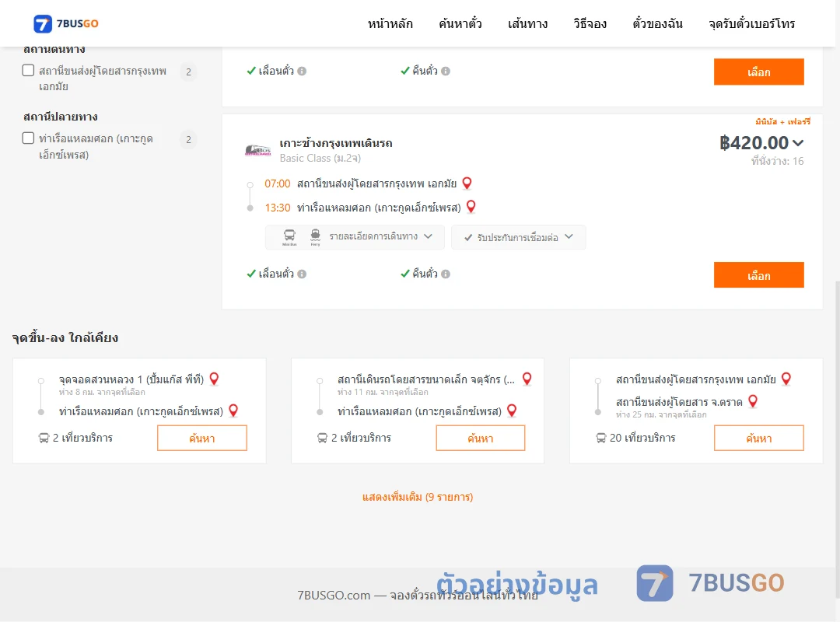Click info icon beside top เลื่อนตั๋ว
Screen dimensions: 840x622
(302, 71)
